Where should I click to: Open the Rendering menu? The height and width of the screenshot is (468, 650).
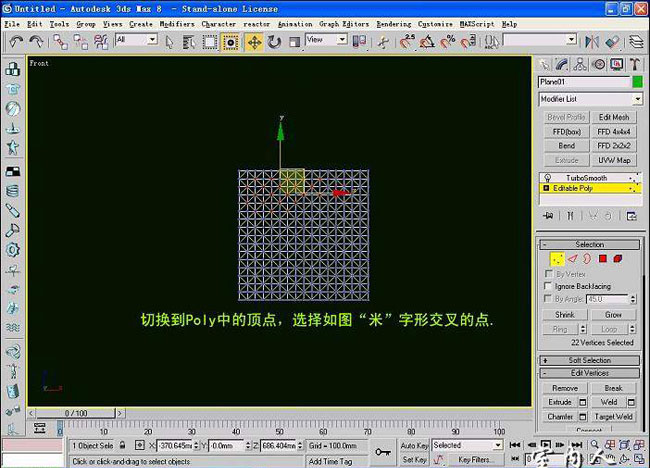tap(394, 24)
